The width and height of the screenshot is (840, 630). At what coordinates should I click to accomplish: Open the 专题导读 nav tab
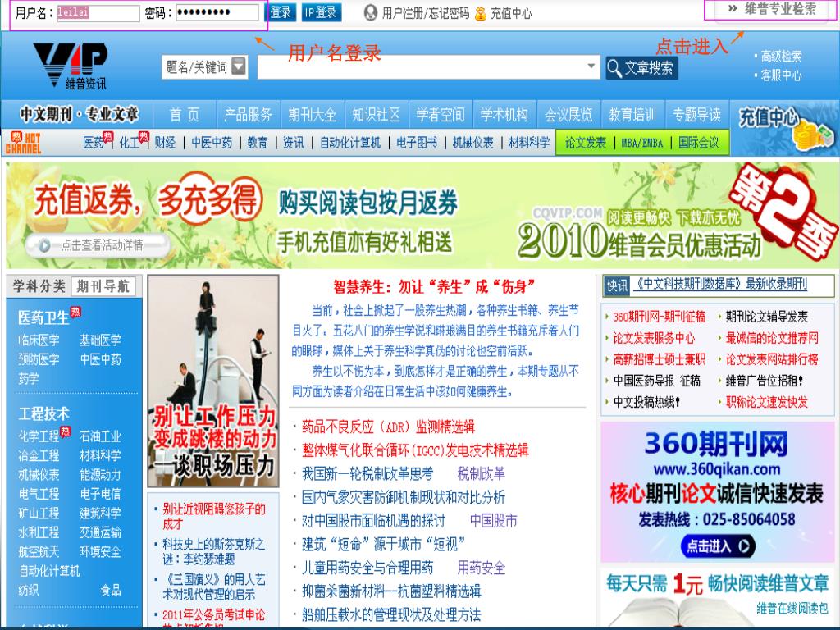[x=696, y=115]
